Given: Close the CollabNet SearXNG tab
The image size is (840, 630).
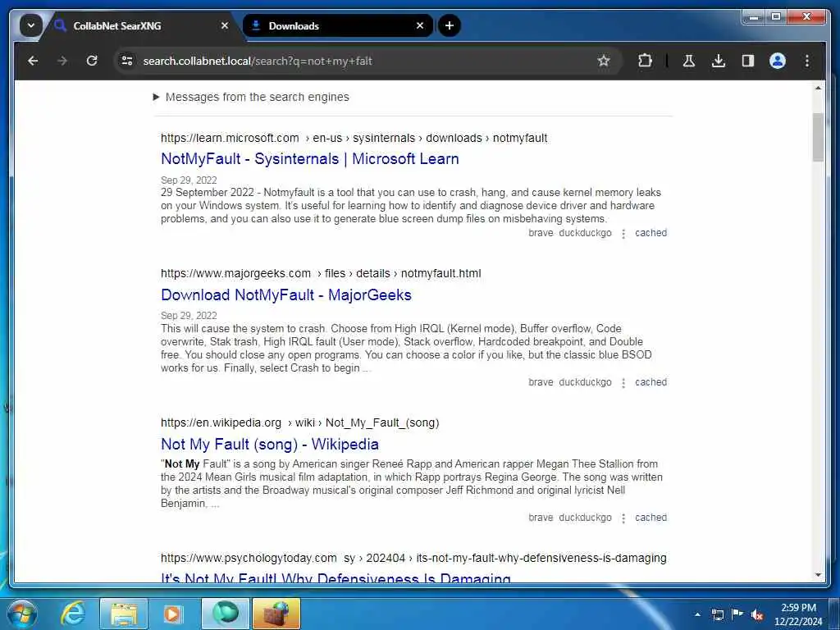Looking at the screenshot, I should [225, 25].
